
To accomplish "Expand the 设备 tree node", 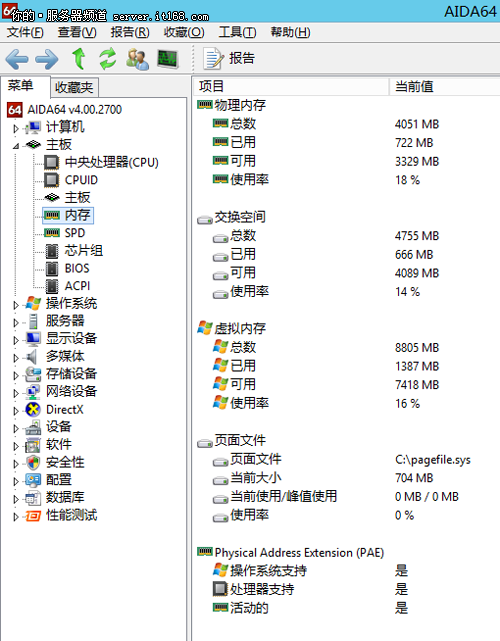I will 16,428.
